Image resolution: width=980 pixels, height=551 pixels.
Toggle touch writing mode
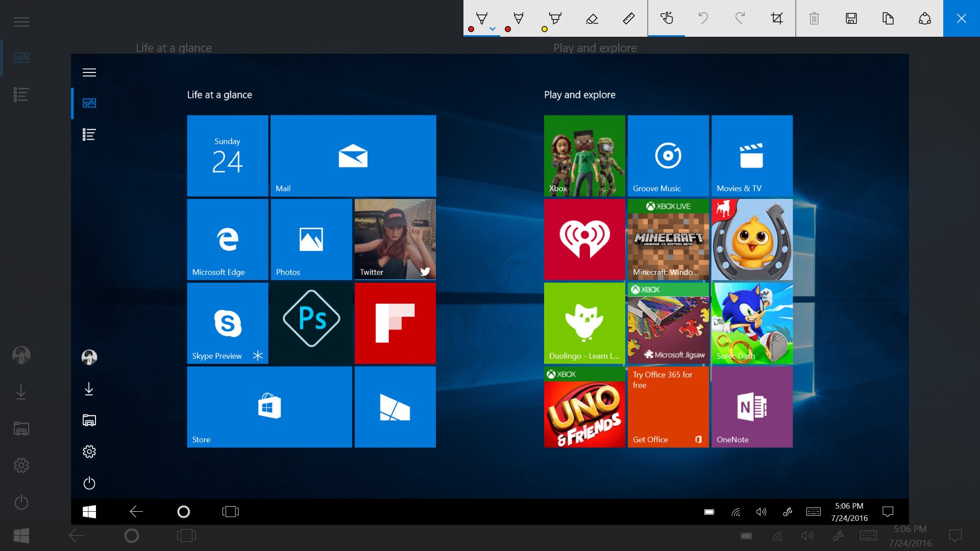(666, 18)
